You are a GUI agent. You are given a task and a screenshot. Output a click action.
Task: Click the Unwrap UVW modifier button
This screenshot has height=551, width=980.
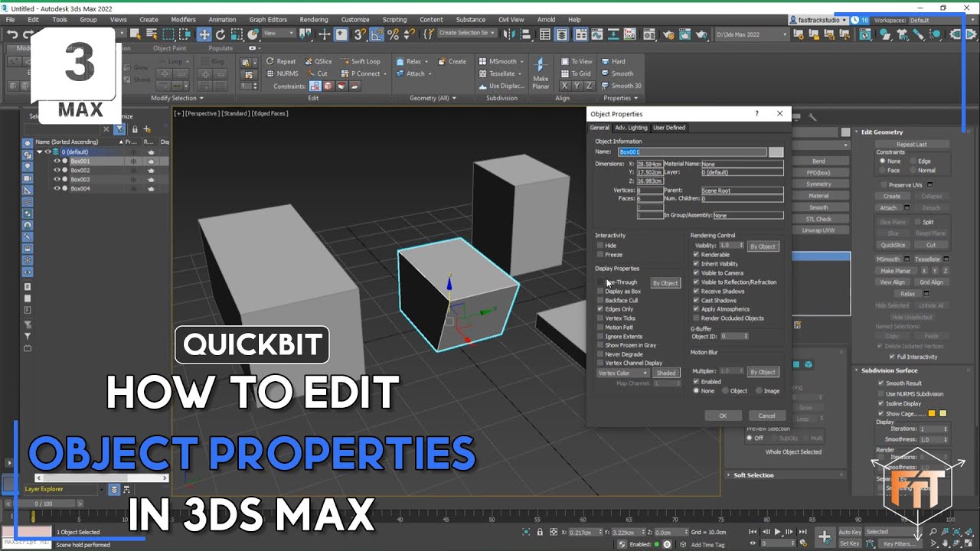(x=818, y=230)
